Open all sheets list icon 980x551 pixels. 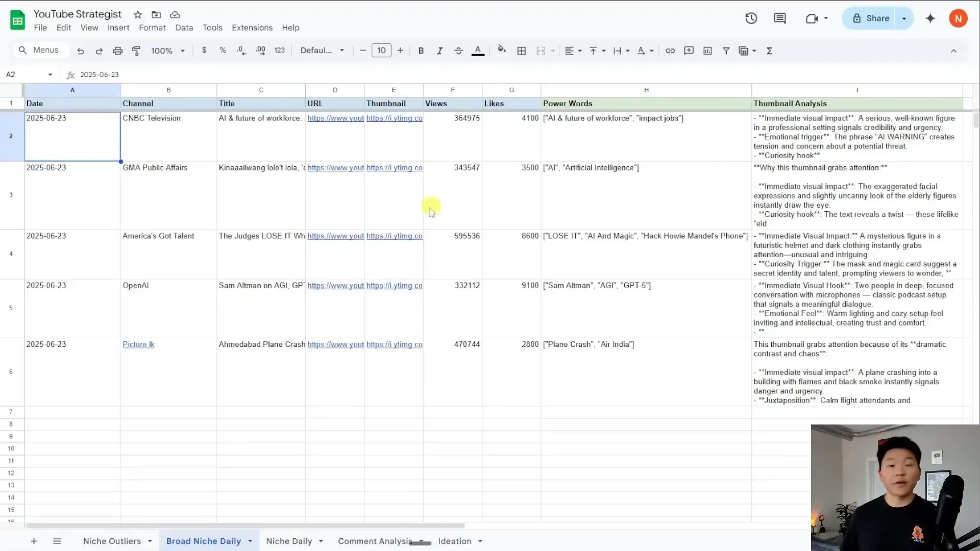click(x=57, y=541)
